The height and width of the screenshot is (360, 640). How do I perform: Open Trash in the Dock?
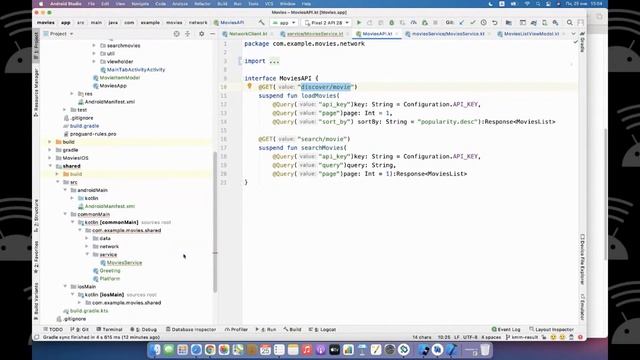(x=485, y=350)
